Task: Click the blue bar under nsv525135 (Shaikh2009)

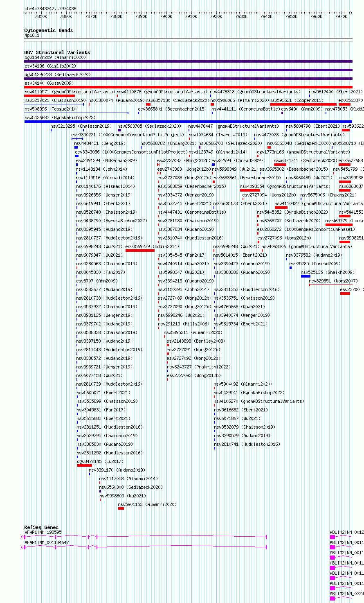Action: [306, 276]
